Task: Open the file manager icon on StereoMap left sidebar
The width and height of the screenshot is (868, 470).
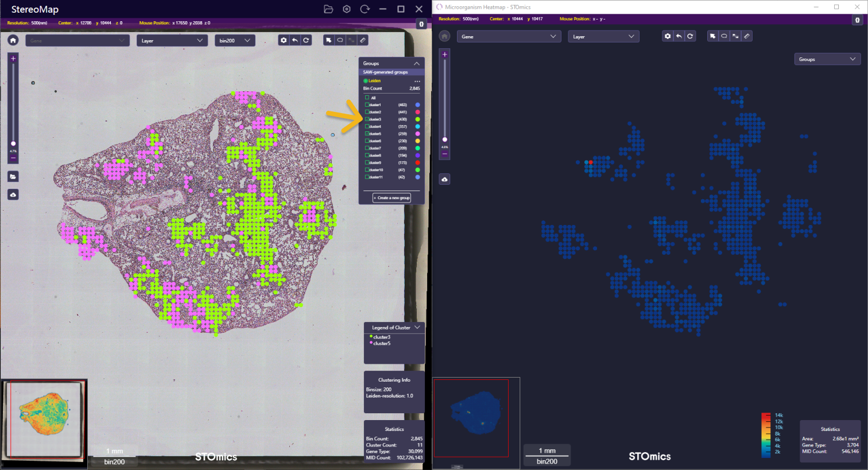Action: coord(13,177)
